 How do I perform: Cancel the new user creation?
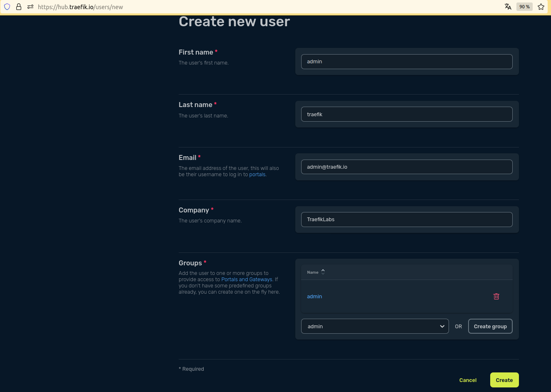pos(468,380)
